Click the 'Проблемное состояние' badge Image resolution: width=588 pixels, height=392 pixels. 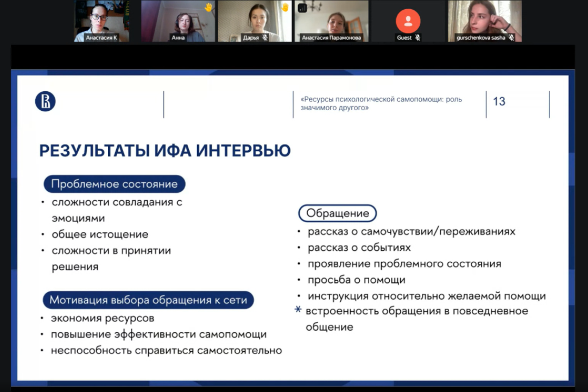115,184
